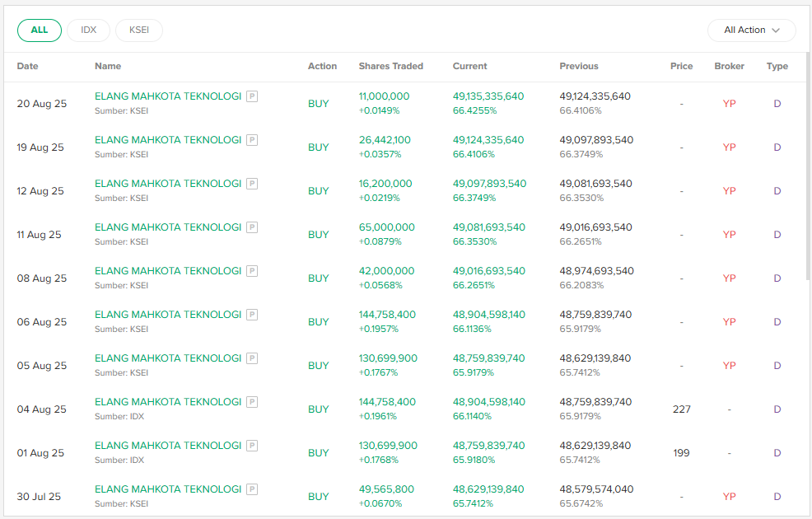Click shares traded value 49,565,800
This screenshot has height=519, width=812.
click(x=386, y=489)
